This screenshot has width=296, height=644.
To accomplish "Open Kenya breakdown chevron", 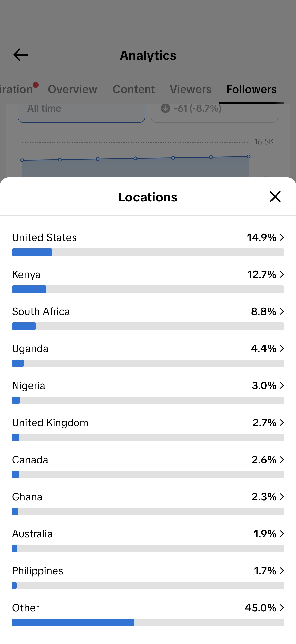I will [282, 274].
